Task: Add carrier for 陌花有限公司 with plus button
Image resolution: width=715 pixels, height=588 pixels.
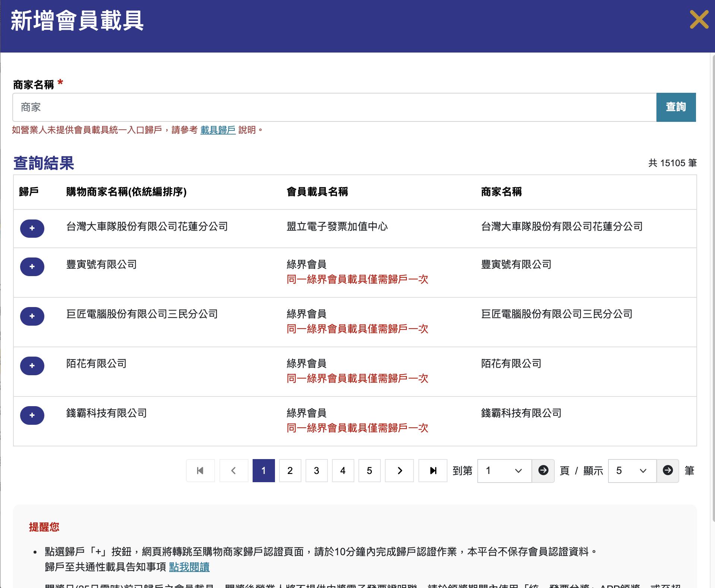Action: [x=32, y=366]
